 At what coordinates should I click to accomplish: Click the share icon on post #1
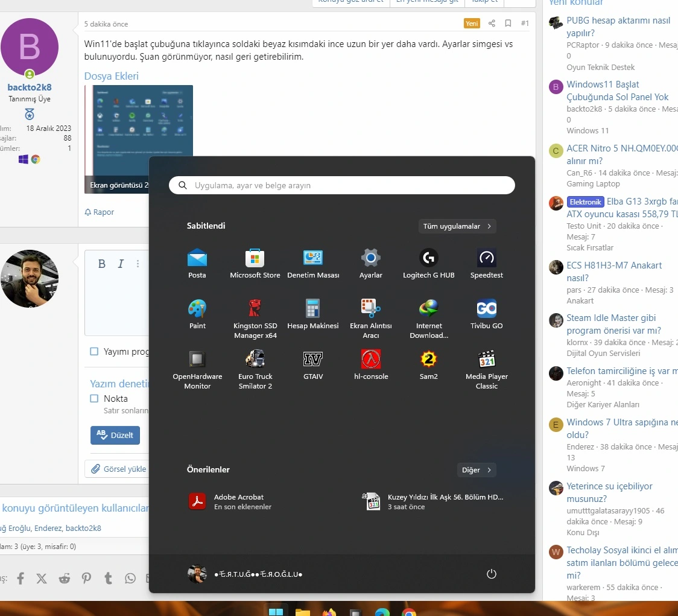[x=492, y=24]
